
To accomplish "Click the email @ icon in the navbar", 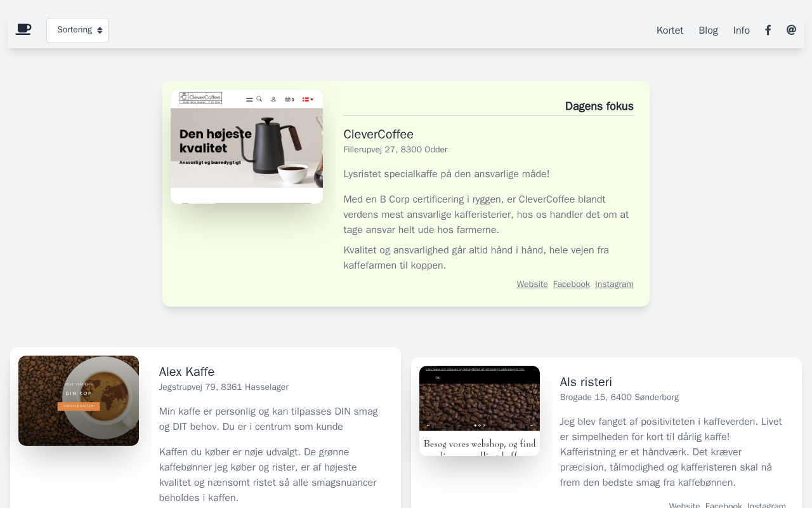I will coord(791,30).
